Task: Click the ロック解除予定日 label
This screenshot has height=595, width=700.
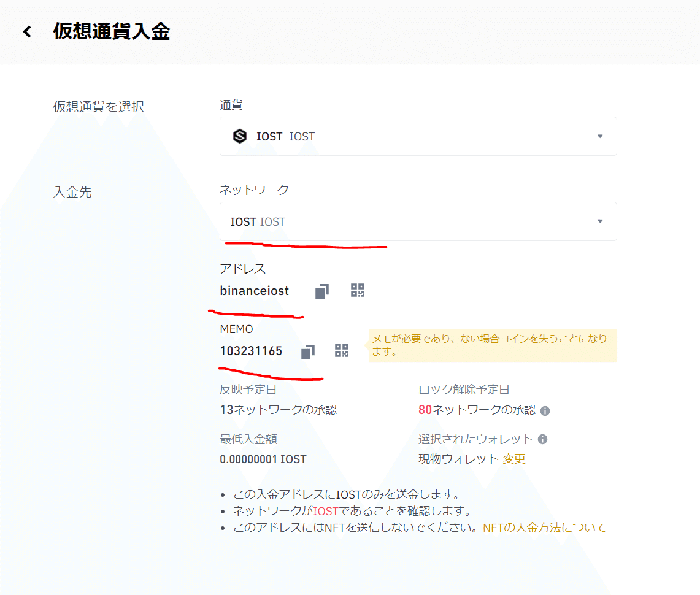Action: coord(464,390)
